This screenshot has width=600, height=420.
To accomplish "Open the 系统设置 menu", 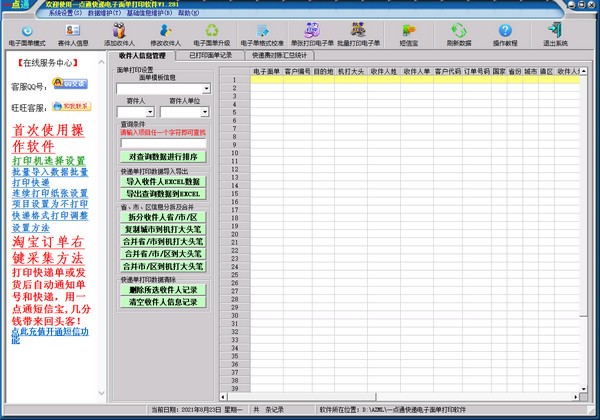I will [x=66, y=14].
